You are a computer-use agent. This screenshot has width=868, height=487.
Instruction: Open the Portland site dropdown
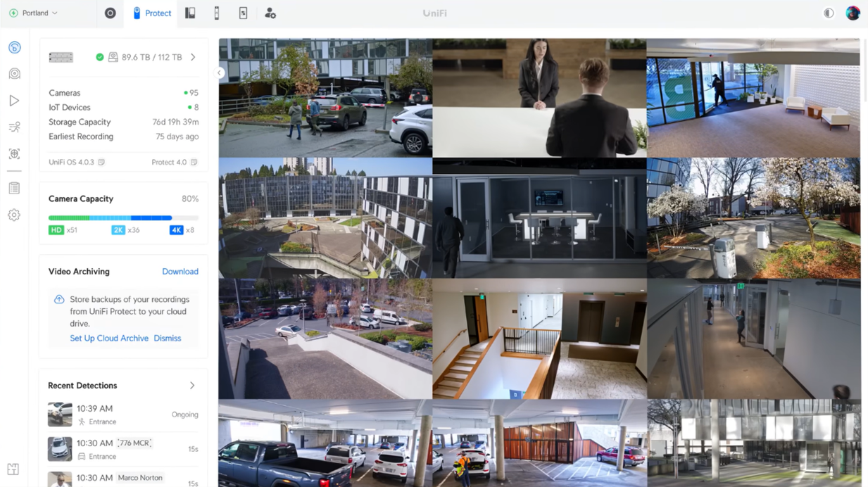[34, 13]
